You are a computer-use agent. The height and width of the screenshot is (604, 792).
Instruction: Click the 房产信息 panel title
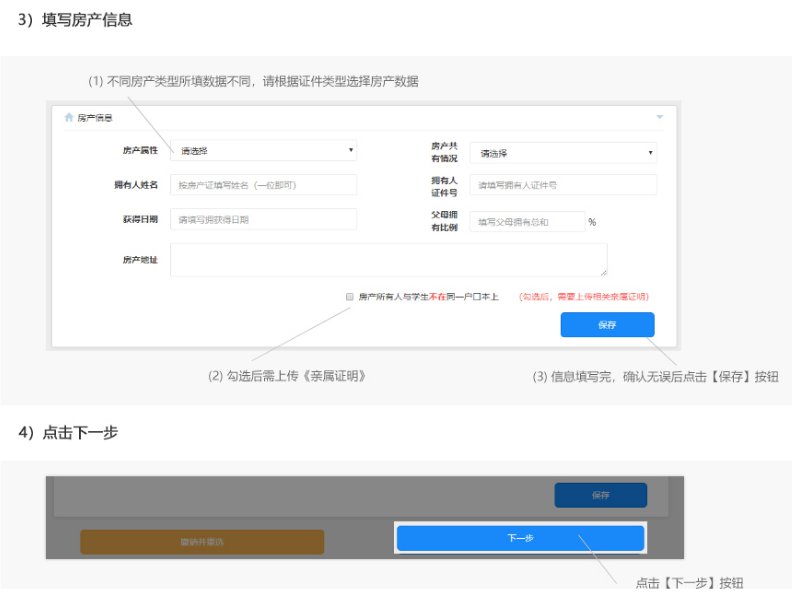[95, 117]
